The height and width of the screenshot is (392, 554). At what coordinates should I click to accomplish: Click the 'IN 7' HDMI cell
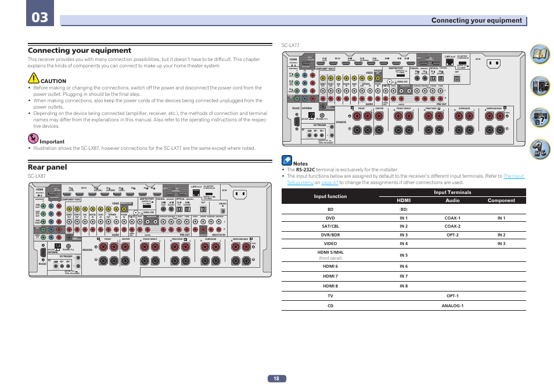coord(404,276)
